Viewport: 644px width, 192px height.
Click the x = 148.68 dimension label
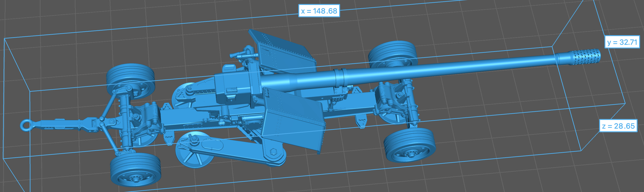pyautogui.click(x=319, y=11)
